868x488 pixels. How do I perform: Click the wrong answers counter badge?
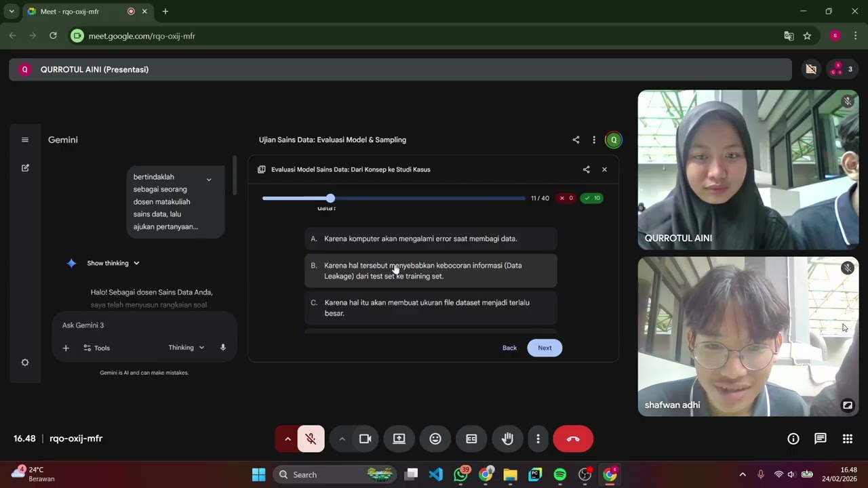tap(566, 198)
